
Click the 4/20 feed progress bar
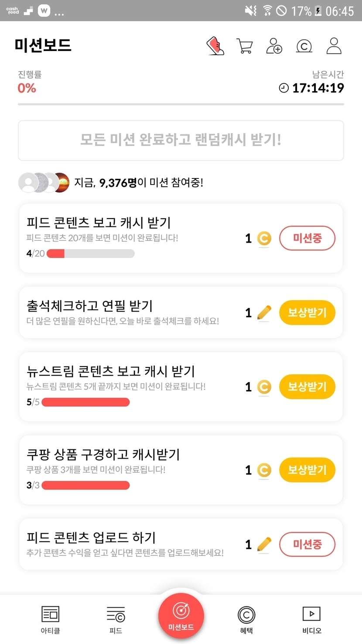pyautogui.click(x=90, y=253)
